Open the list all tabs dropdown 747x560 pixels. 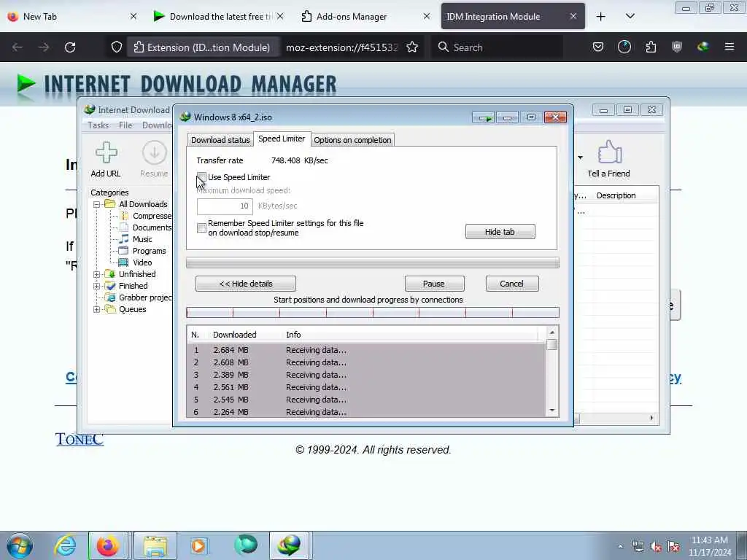point(630,16)
